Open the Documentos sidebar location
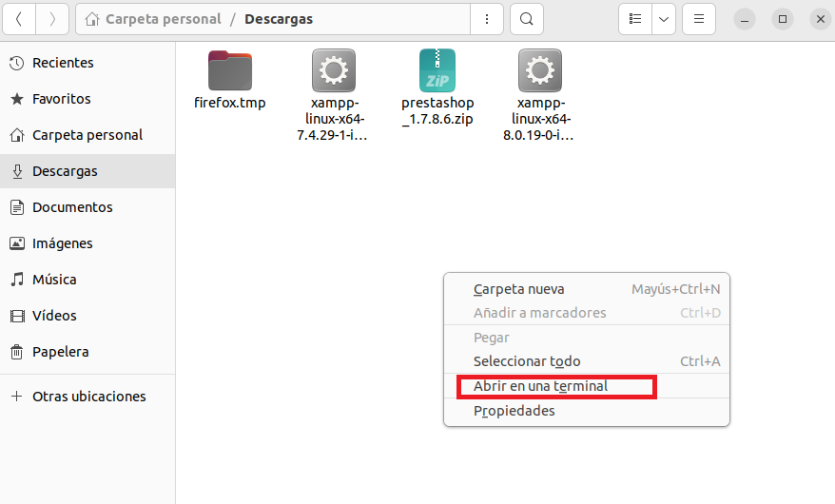Viewport: 835px width, 504px height. point(72,207)
